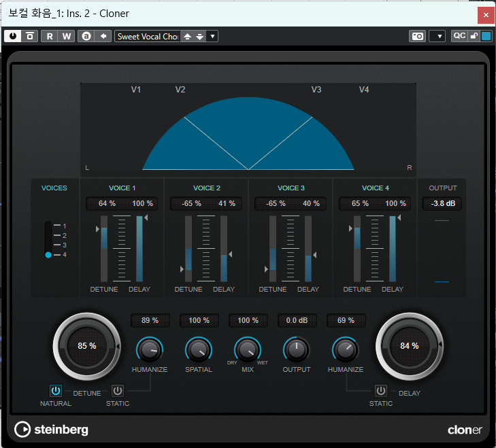496x448 pixels.
Task: Open the QC quick controls button
Action: pos(460,36)
